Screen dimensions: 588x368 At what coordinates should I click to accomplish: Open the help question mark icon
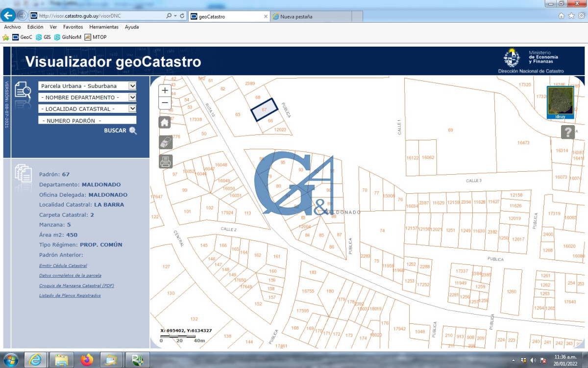point(568,132)
